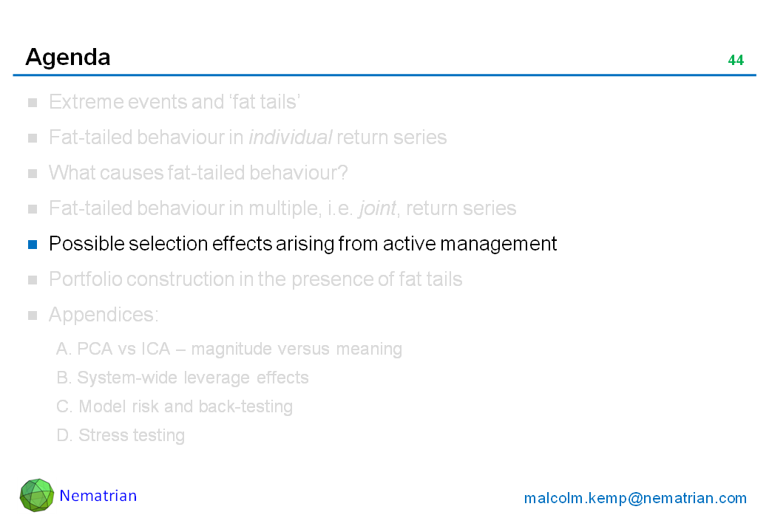Viewport: 769px width, 532px height.
Task: Open the malcolm.kemp@nematrian.com email link
Action: (635, 498)
